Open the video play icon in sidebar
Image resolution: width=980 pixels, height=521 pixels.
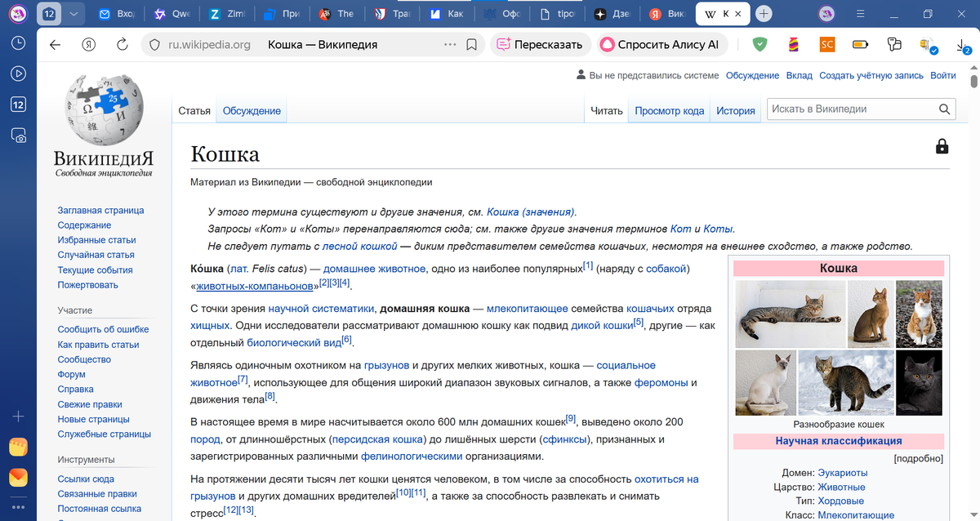[18, 73]
